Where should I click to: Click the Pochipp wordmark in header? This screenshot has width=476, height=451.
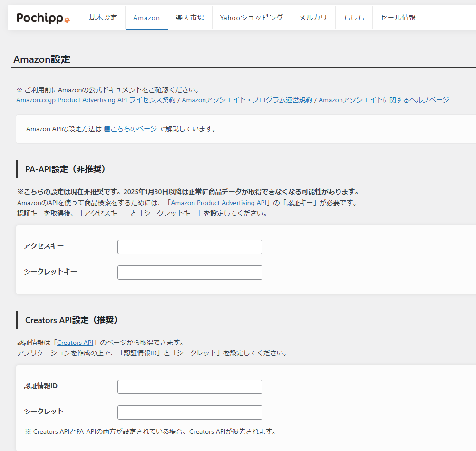(39, 18)
